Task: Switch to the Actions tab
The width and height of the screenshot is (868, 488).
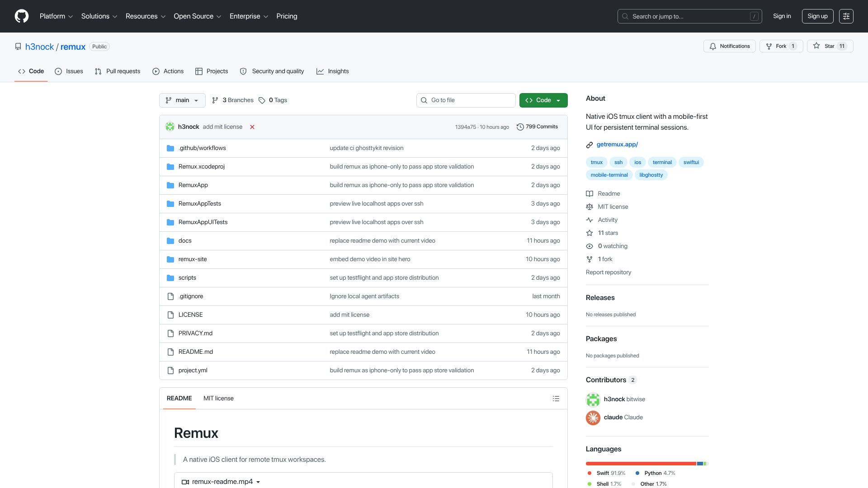Action: coord(168,71)
